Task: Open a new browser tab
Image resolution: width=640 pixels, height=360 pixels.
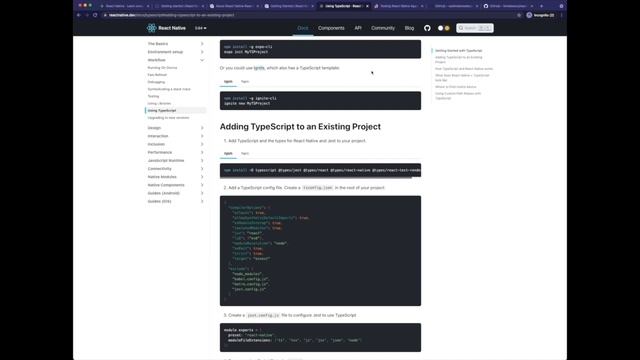Action: 542,6
